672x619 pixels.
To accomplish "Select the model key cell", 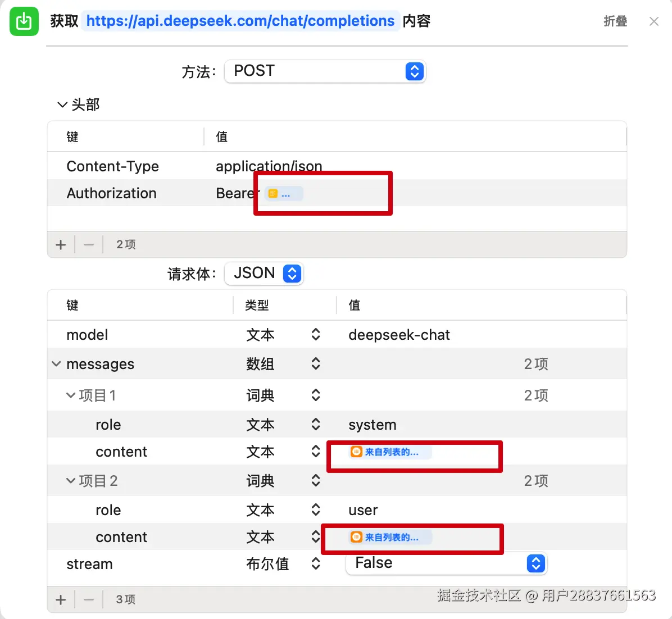I will click(87, 335).
